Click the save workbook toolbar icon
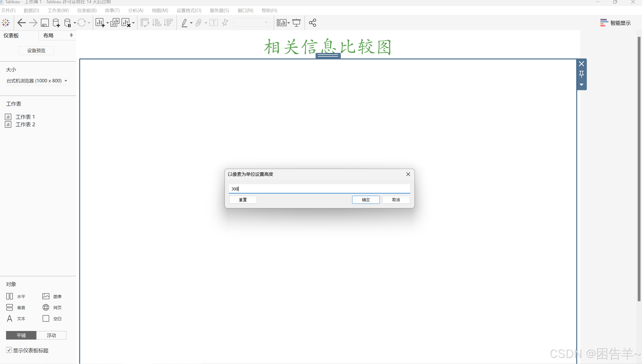 point(45,23)
